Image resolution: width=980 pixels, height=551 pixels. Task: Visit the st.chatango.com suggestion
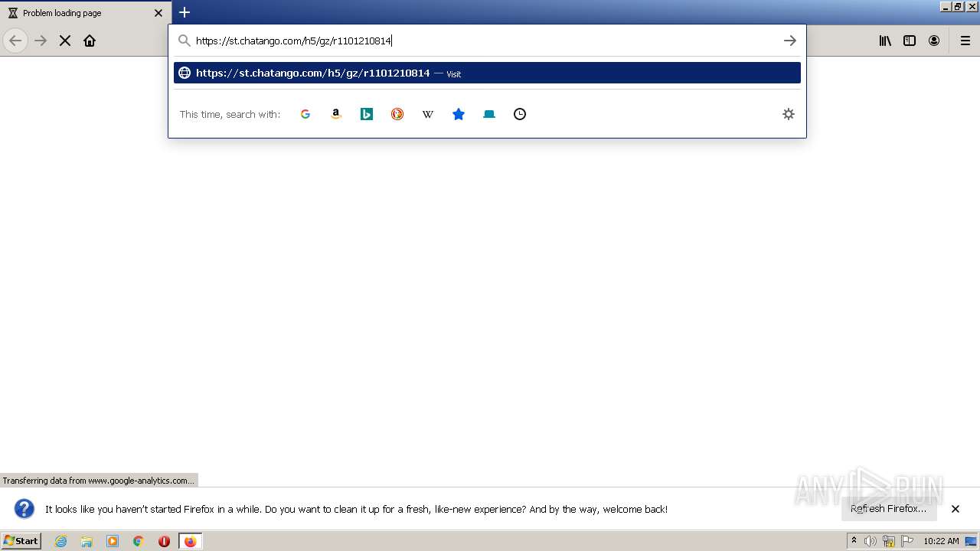tap(487, 73)
